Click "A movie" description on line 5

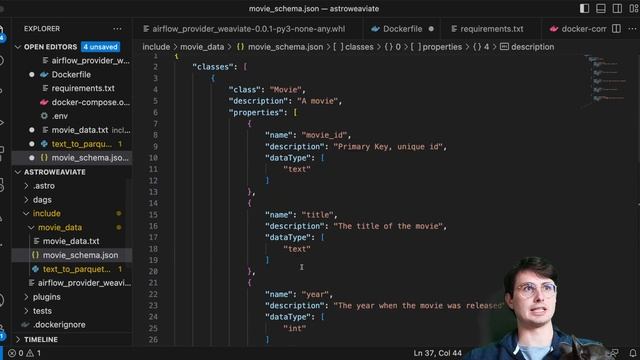pos(318,101)
